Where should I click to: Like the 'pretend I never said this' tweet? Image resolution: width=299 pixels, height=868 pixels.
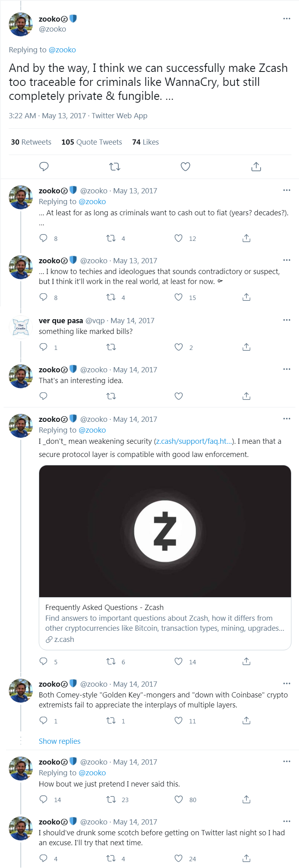tap(179, 799)
